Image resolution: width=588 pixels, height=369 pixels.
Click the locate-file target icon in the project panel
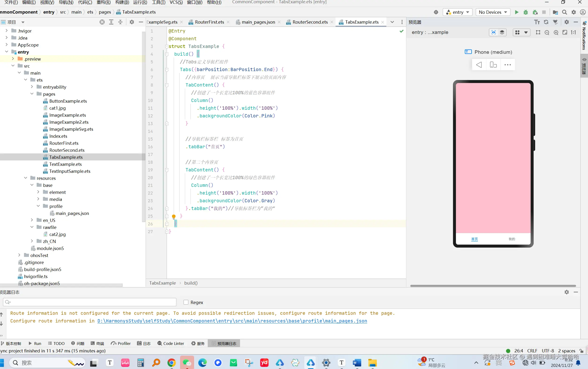[102, 22]
